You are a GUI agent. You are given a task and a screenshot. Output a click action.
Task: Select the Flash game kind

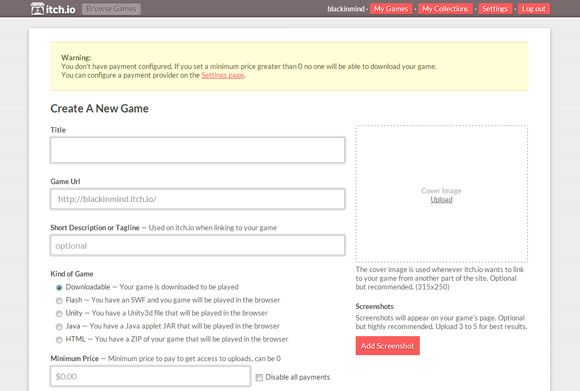tap(59, 300)
